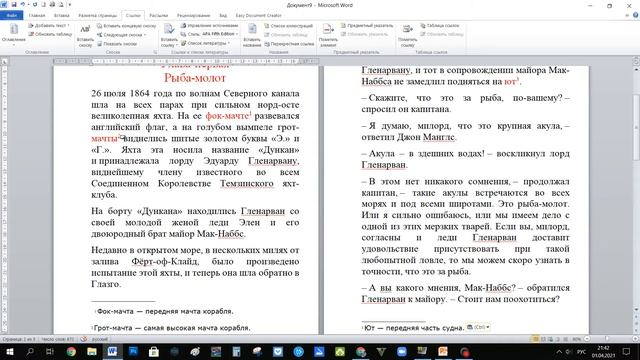Click Вставить название (Insert Caption) button
This screenshot has width=640, height=360.
click(252, 36)
